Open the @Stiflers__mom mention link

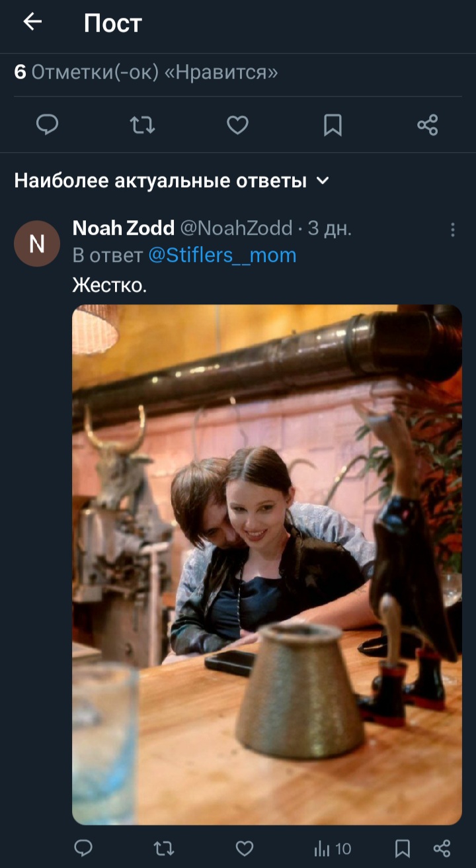[x=222, y=255]
